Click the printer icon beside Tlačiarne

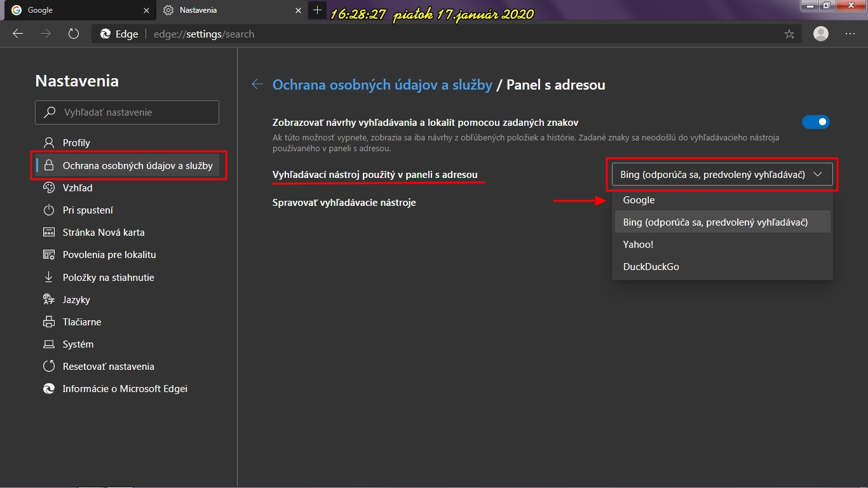click(49, 322)
